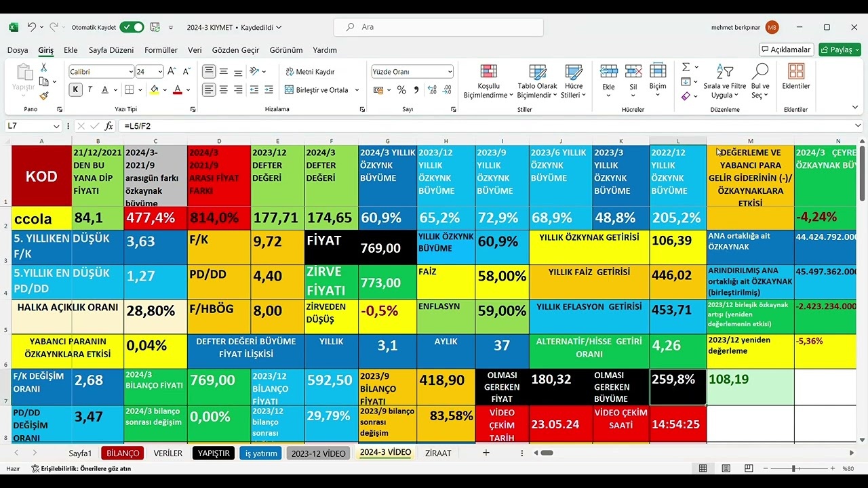This screenshot has width=868, height=488.
Task: Click the Açıklamalar comments button
Action: coord(787,49)
